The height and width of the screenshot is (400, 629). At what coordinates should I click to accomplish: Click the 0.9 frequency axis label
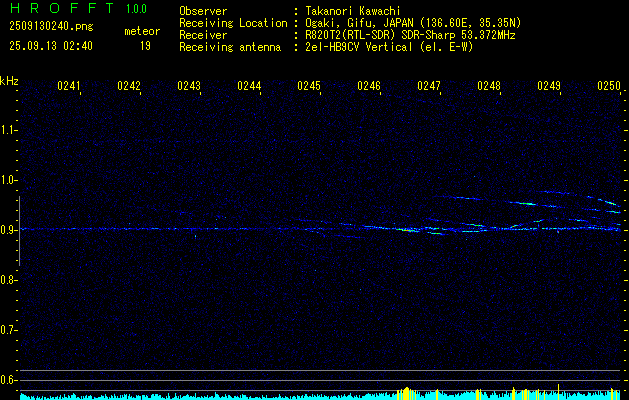pos(9,230)
